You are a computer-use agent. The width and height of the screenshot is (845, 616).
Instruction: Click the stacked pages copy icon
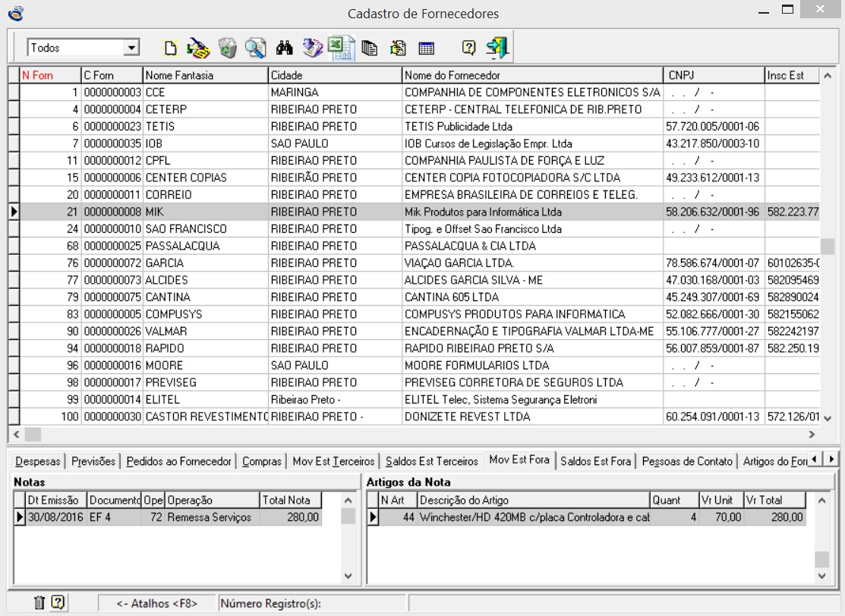tap(369, 48)
